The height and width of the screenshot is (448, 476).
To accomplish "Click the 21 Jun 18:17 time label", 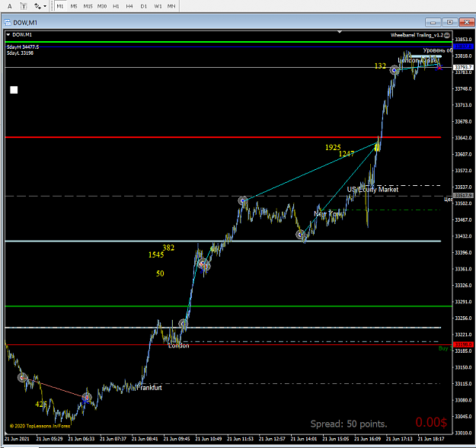I will [x=431, y=439].
